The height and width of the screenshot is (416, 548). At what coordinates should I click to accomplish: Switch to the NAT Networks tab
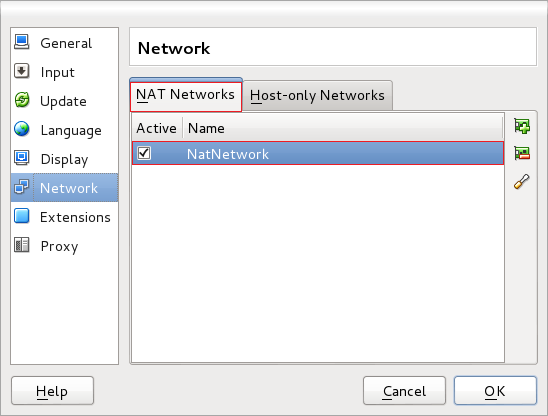click(186, 96)
